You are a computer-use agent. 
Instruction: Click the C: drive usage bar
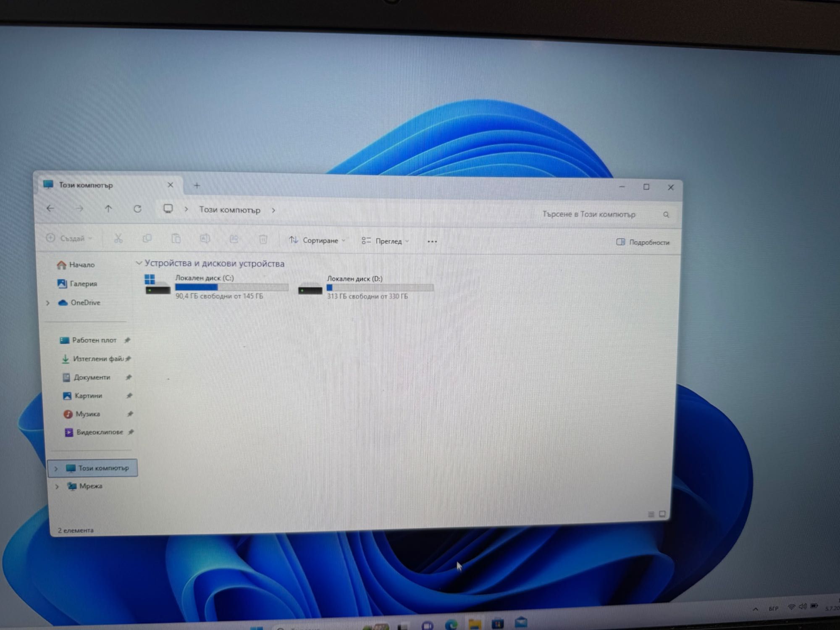click(232, 287)
